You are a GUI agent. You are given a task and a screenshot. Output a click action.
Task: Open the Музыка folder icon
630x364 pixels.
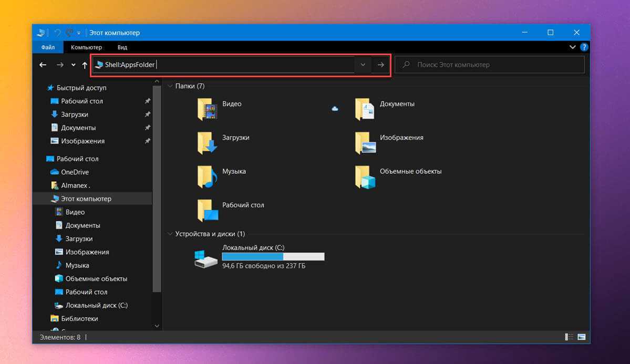click(x=208, y=176)
